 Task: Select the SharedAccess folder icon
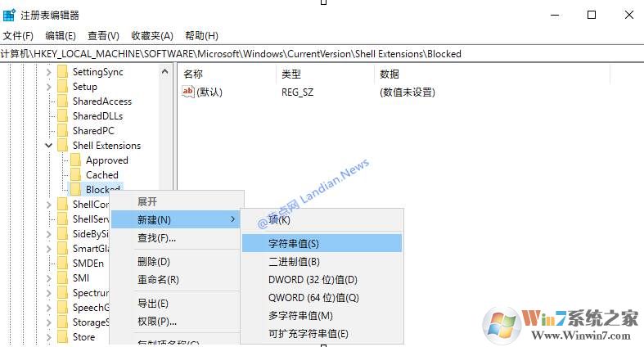(x=63, y=101)
